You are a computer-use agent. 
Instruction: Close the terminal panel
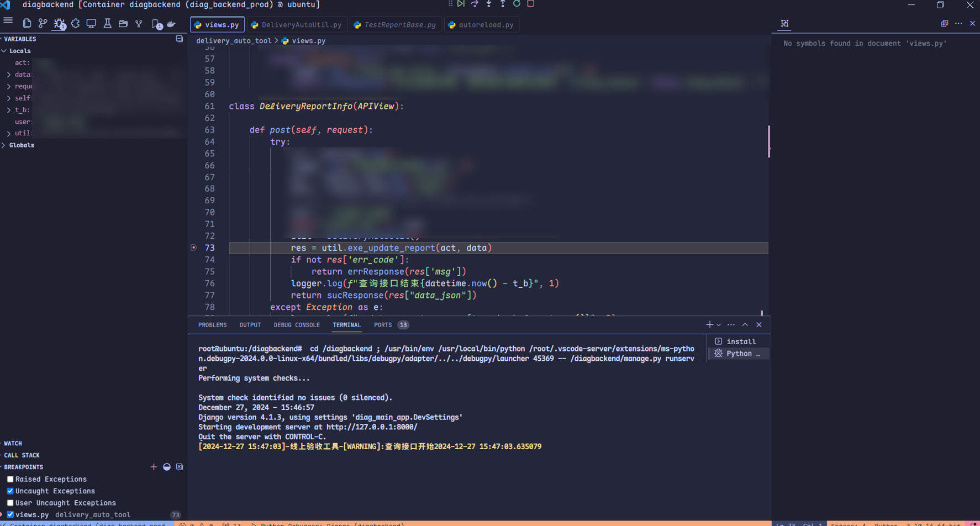pyautogui.click(x=759, y=325)
